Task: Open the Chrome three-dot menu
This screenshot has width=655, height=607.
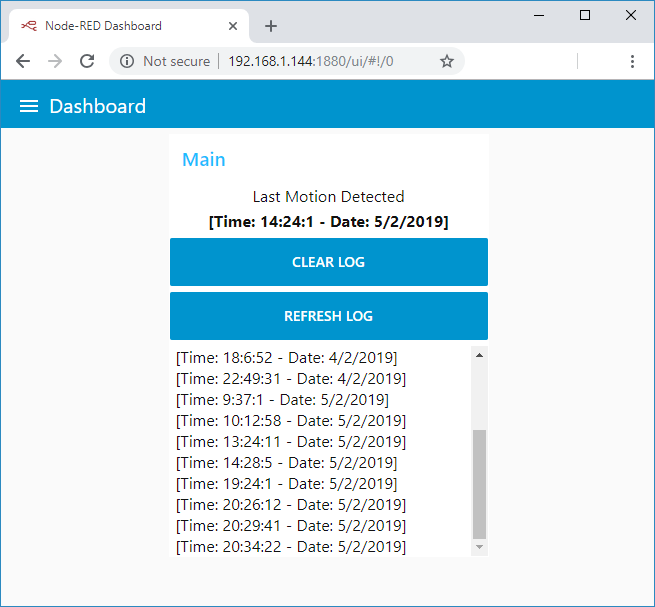Action: pyautogui.click(x=632, y=61)
